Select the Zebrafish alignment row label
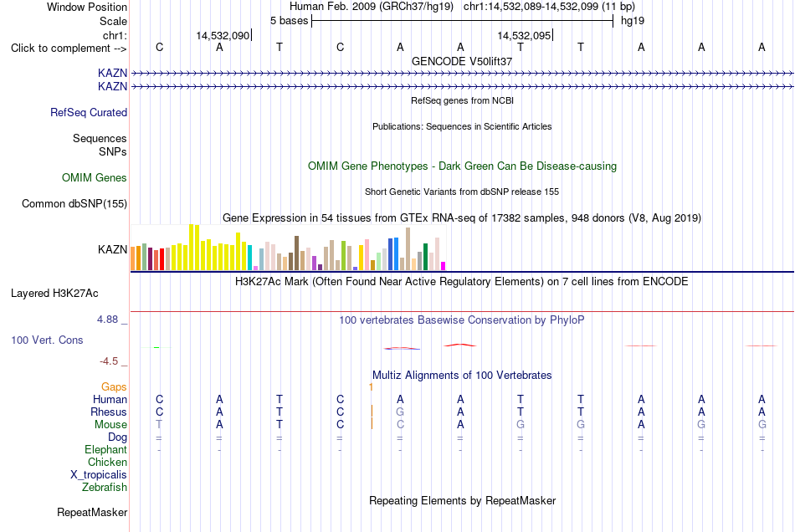Image resolution: width=795 pixels, height=532 pixels. click(105, 488)
